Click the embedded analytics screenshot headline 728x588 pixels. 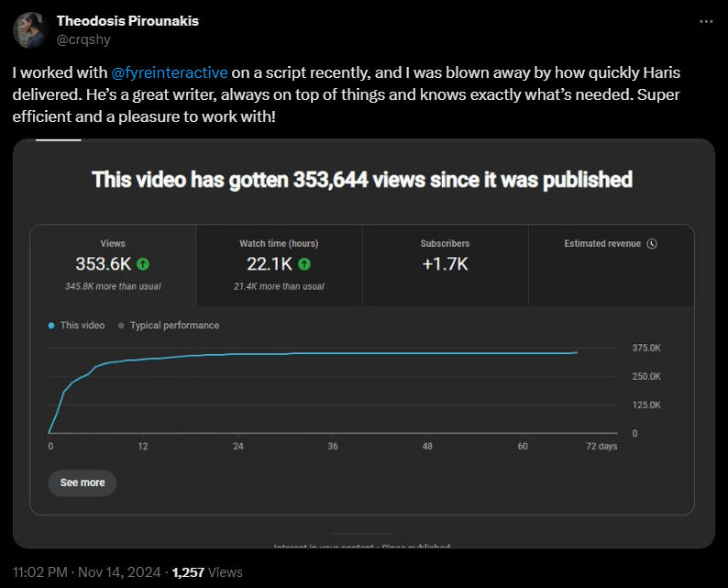click(x=362, y=180)
